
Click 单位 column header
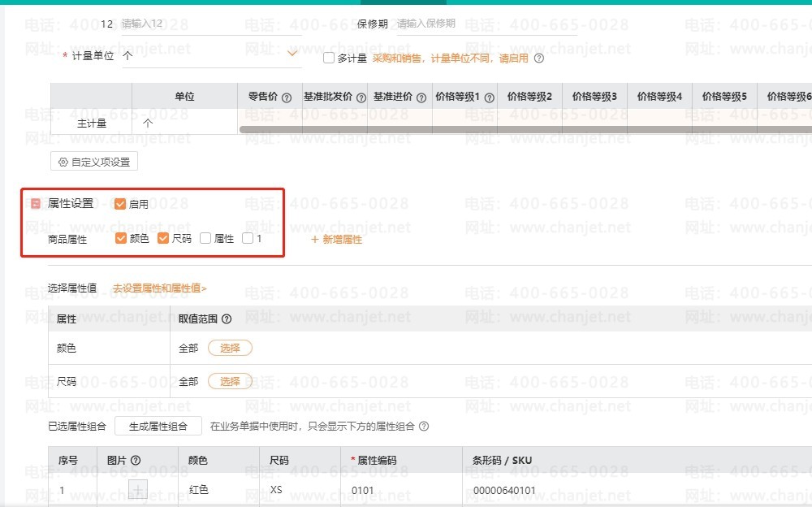184,97
